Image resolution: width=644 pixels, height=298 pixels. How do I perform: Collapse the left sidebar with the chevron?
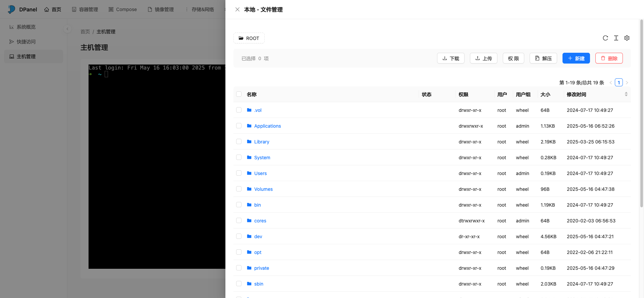(x=67, y=29)
